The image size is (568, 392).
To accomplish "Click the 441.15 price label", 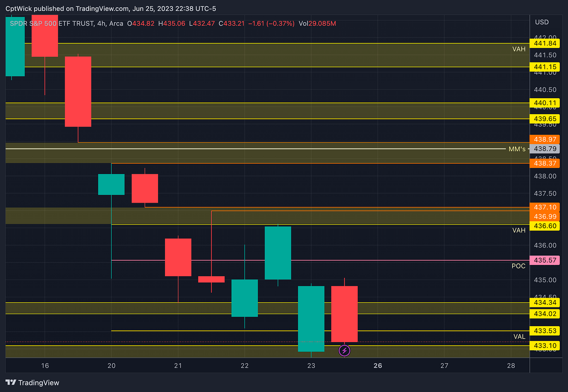I will coord(545,67).
